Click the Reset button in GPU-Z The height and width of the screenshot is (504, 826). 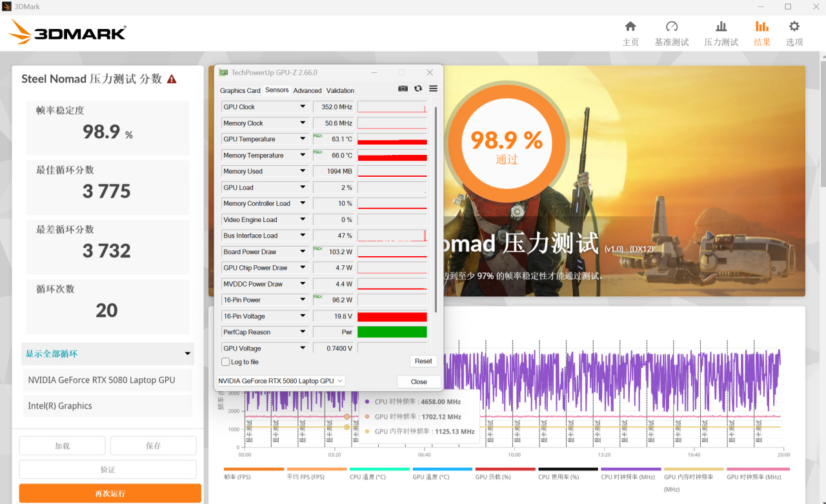coord(423,361)
